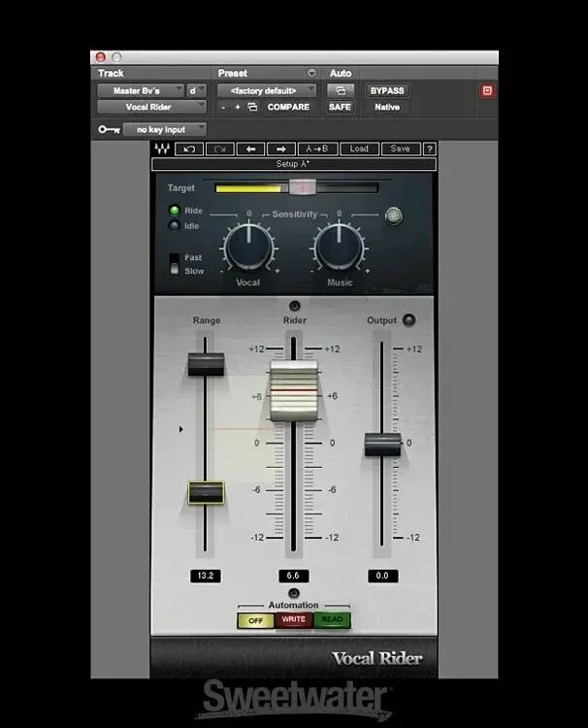Click the Vocal sensitivity knob
Image resolution: width=588 pixels, height=728 pixels.
(248, 247)
